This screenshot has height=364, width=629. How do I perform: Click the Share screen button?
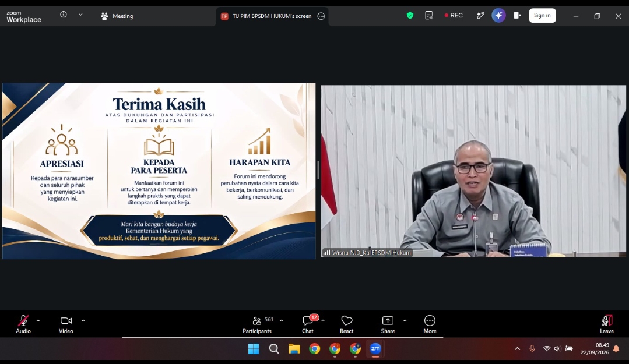(388, 324)
